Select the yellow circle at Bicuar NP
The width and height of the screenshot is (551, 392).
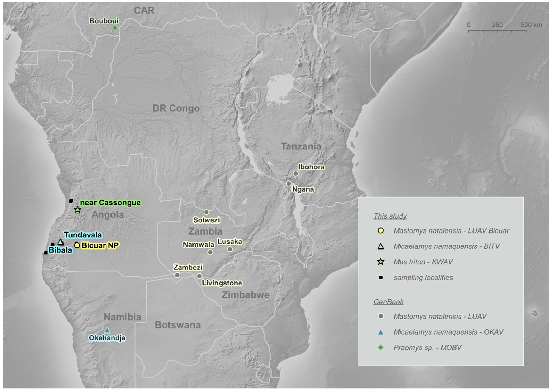coord(77,246)
